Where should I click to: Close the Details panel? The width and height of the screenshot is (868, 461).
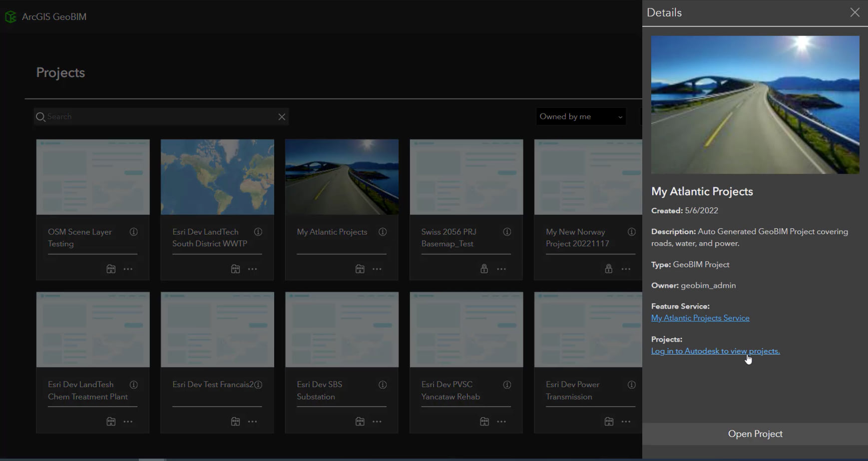pyautogui.click(x=855, y=12)
